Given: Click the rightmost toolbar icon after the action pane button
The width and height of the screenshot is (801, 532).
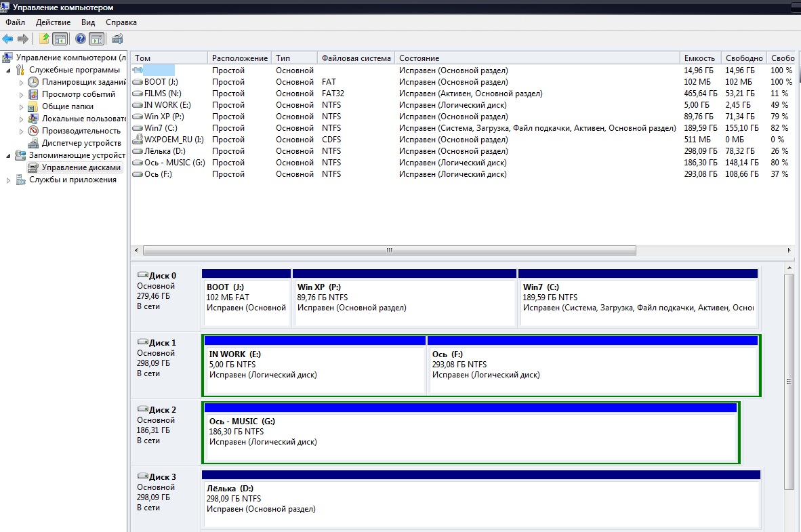Looking at the screenshot, I should pos(117,39).
